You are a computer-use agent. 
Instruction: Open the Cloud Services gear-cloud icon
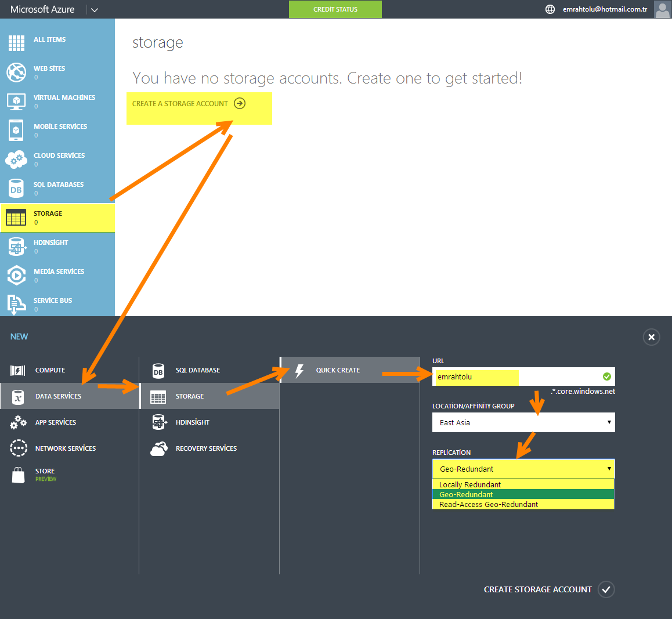click(16, 160)
